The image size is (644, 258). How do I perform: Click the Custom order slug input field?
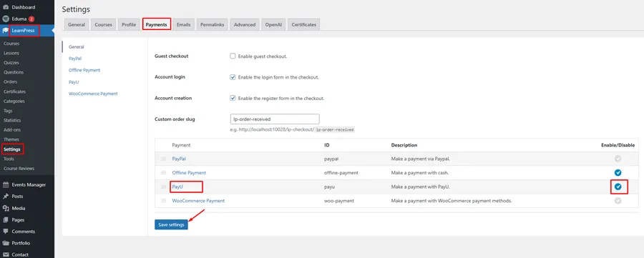[x=275, y=119]
